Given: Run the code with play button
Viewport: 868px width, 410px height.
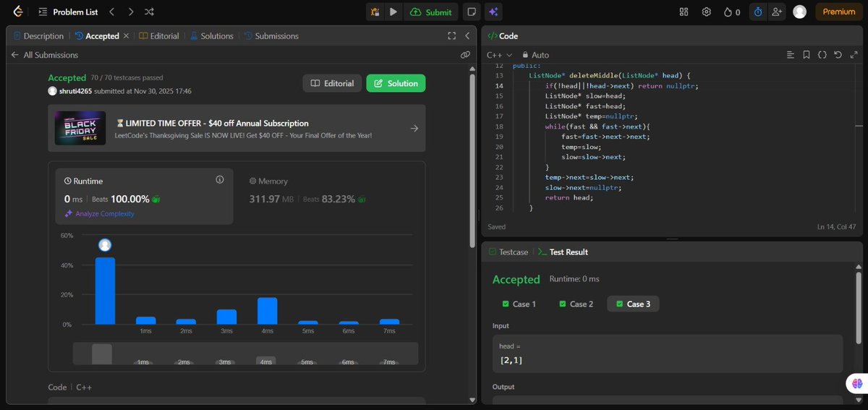Looking at the screenshot, I should click(393, 12).
